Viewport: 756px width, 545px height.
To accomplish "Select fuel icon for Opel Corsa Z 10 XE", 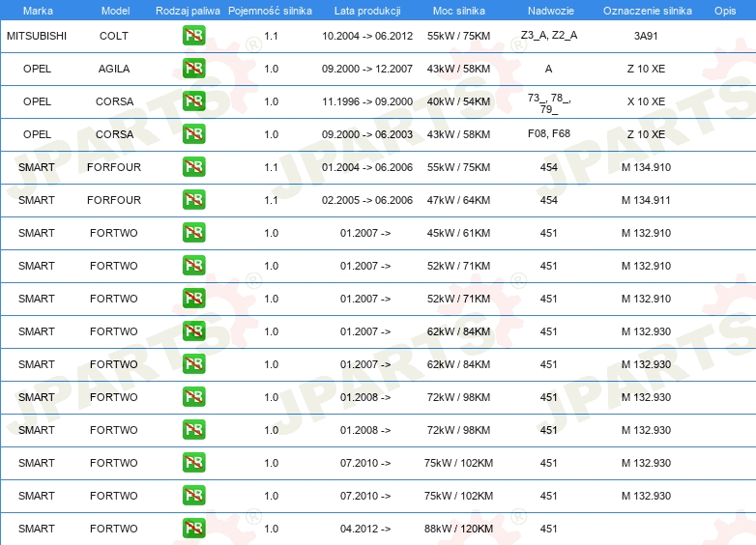I will [x=193, y=134].
